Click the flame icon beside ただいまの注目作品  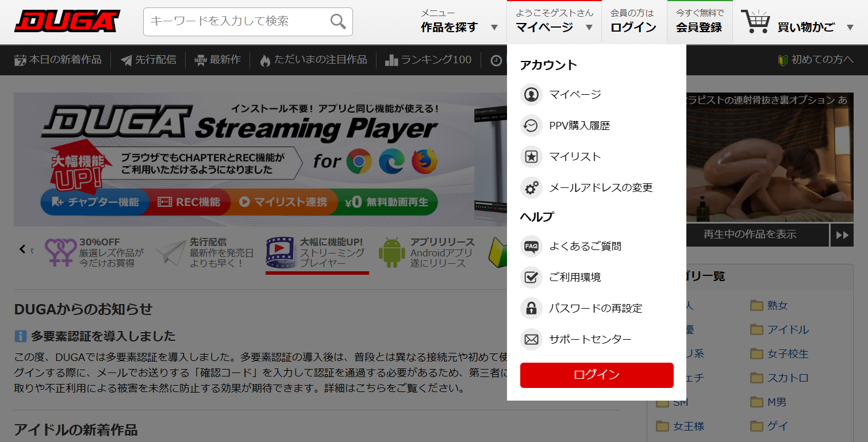tap(265, 60)
